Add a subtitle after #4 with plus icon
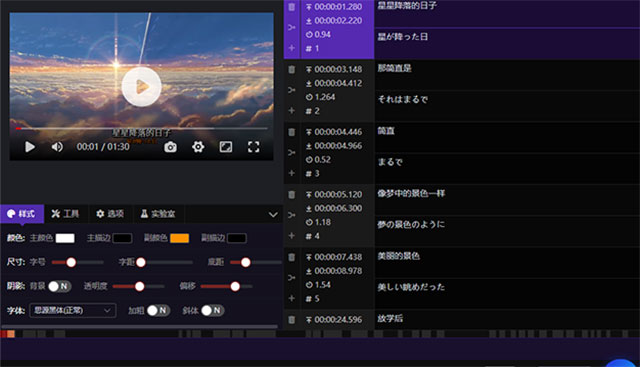Image resolution: width=640 pixels, height=367 pixels. [291, 236]
